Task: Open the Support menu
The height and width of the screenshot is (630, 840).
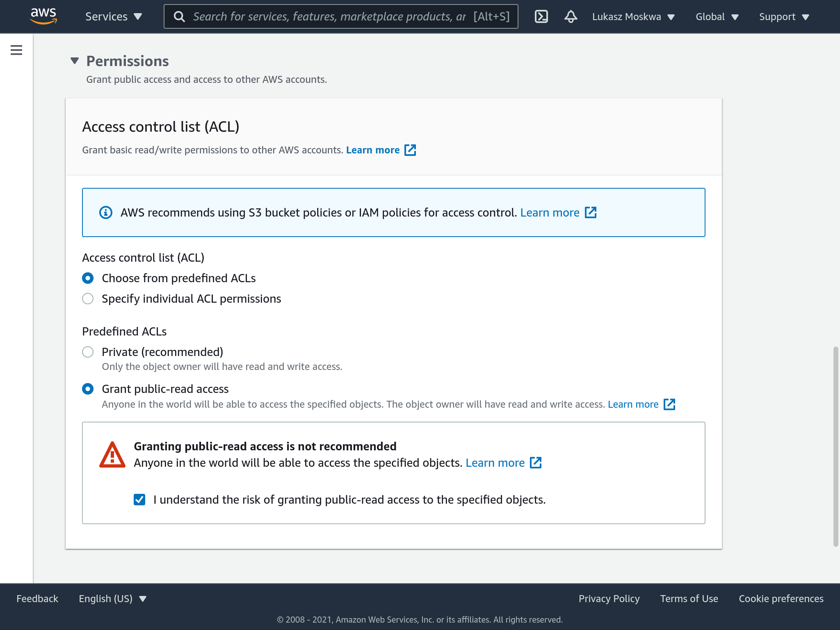Action: [x=784, y=17]
